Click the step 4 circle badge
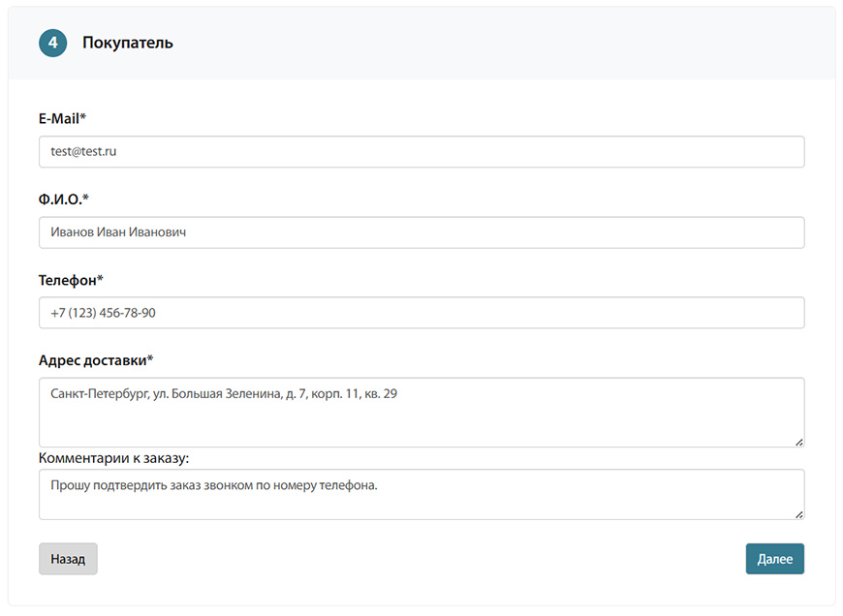The height and width of the screenshot is (616, 843). tap(52, 43)
